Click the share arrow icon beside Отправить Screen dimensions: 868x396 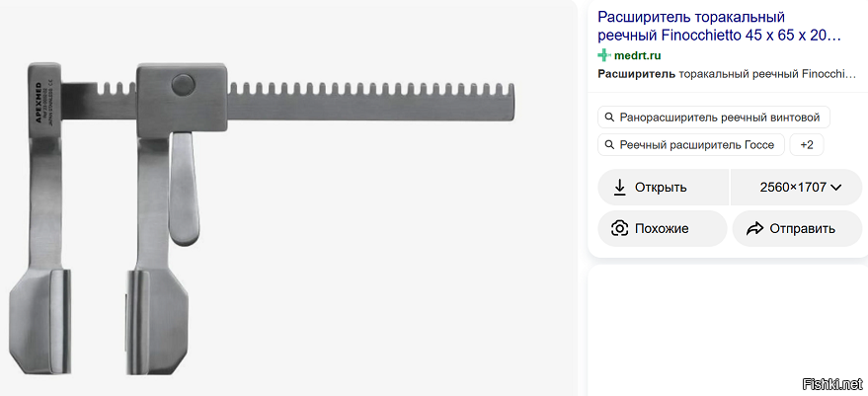pos(755,228)
